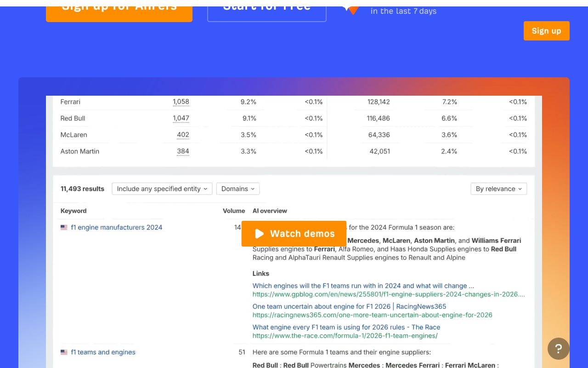
Task: Click the volume 51 for f1 teams and engines
Action: [242, 352]
